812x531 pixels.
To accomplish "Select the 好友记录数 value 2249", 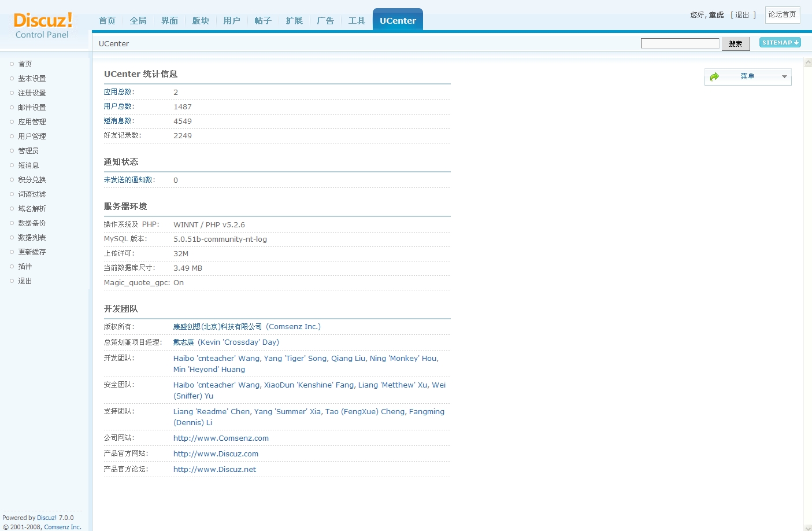I will click(183, 136).
